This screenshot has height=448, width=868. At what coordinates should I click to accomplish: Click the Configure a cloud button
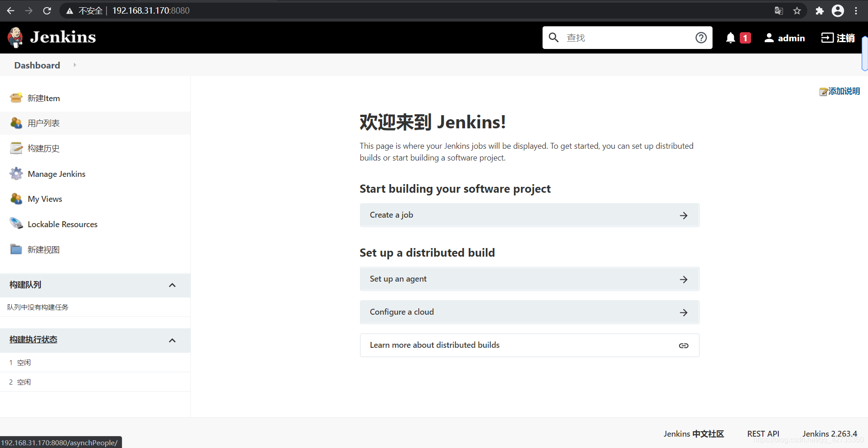(529, 312)
